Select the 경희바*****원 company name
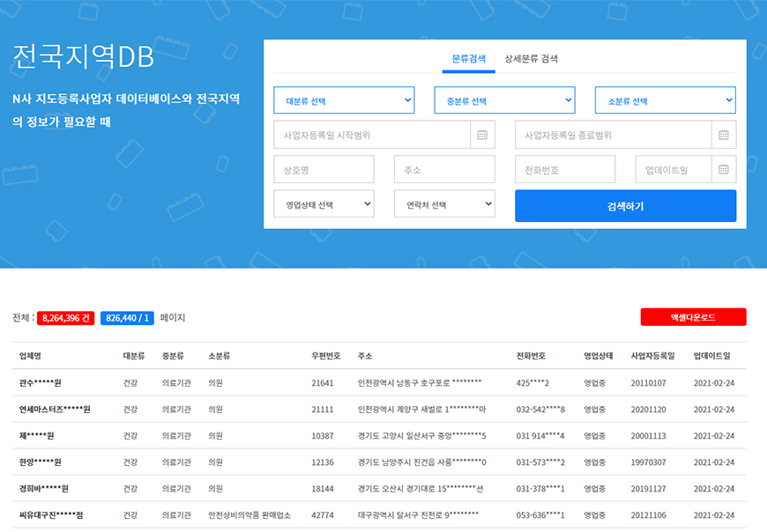767x532 pixels. coord(43,489)
